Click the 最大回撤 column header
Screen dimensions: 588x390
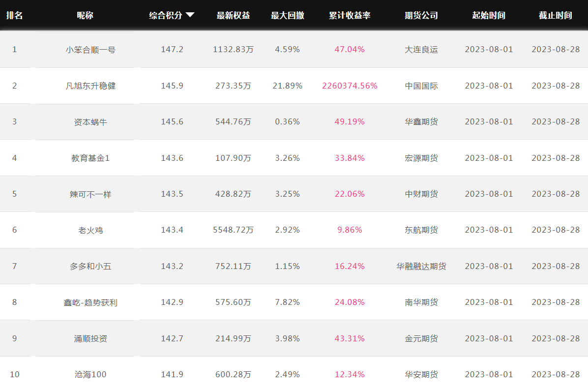(288, 15)
